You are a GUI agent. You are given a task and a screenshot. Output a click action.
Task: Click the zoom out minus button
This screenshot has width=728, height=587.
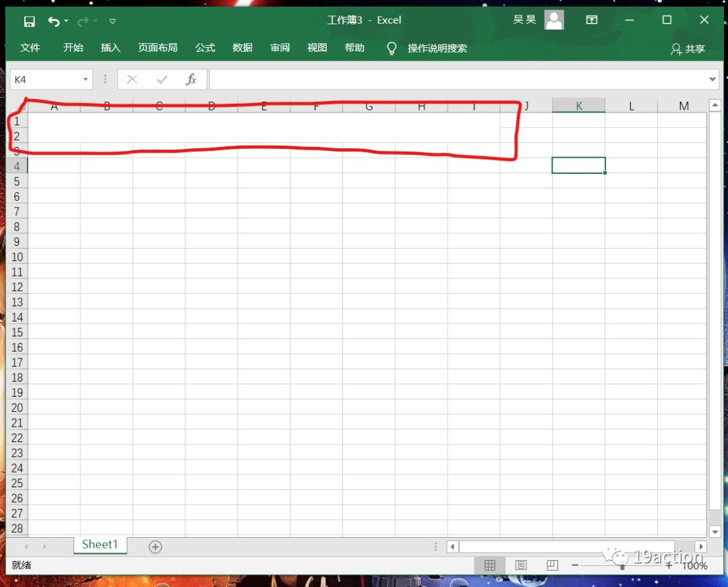coord(575,565)
